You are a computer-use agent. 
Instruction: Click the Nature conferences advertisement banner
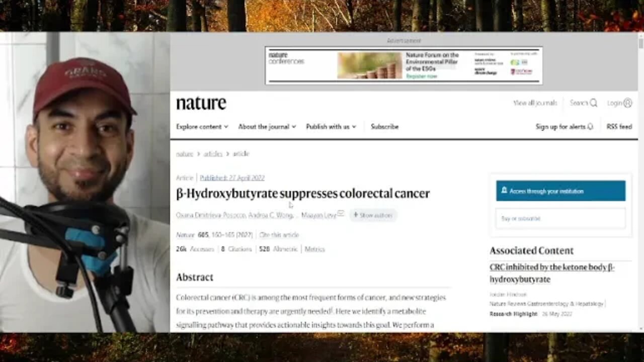404,65
